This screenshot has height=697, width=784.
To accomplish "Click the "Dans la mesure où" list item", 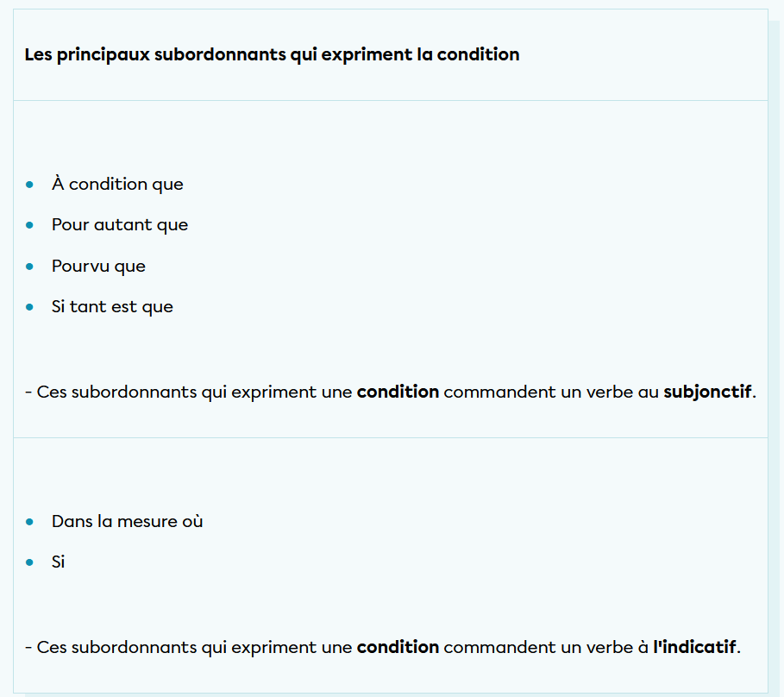I will pyautogui.click(x=127, y=521).
